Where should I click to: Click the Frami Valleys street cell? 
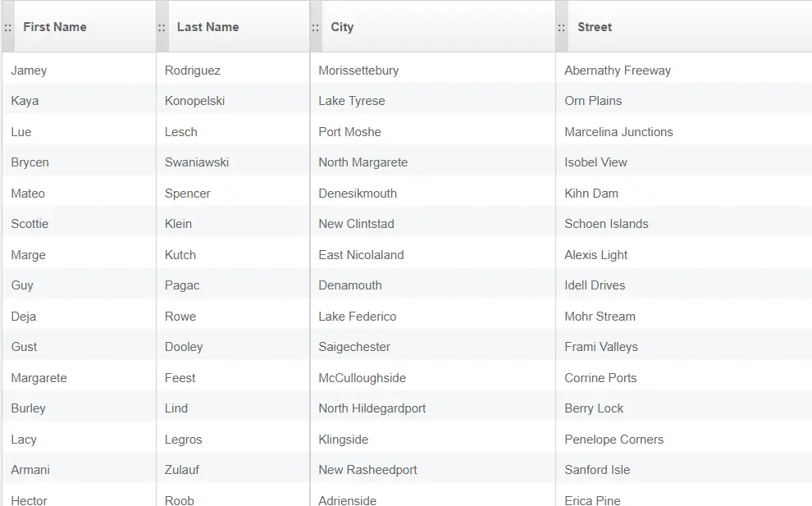click(x=683, y=347)
